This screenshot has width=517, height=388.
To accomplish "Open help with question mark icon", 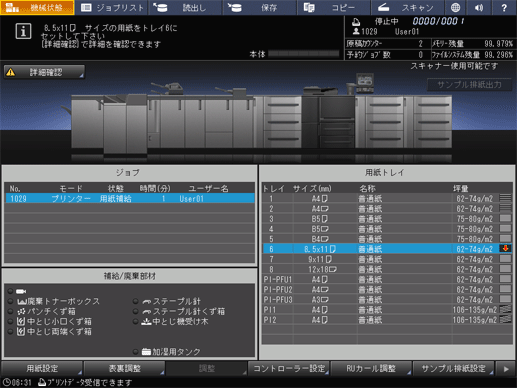I will [504, 7].
